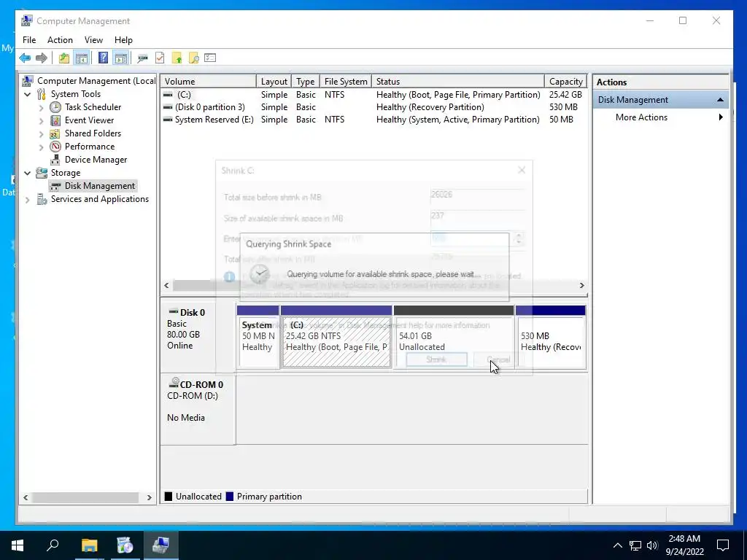Image resolution: width=747 pixels, height=560 pixels.
Task: Open Device Manager from tree
Action: tap(96, 160)
